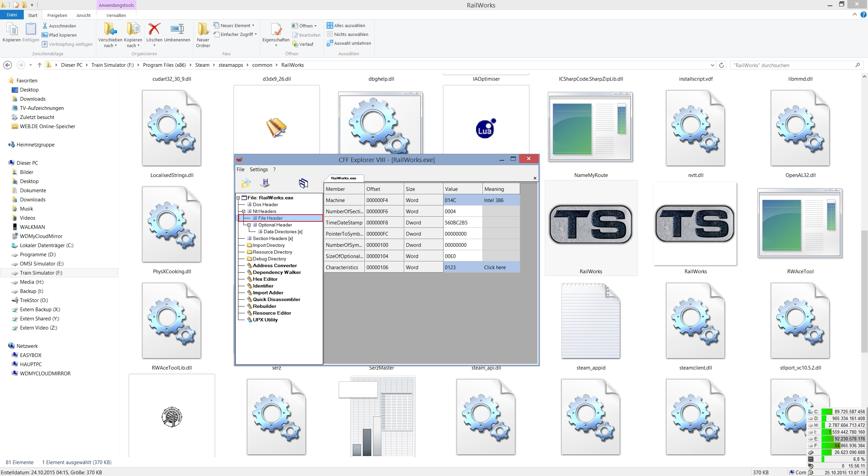Click the open file icon in CFF Explorer
Viewport: 868px width, 476px height.
[x=246, y=183]
